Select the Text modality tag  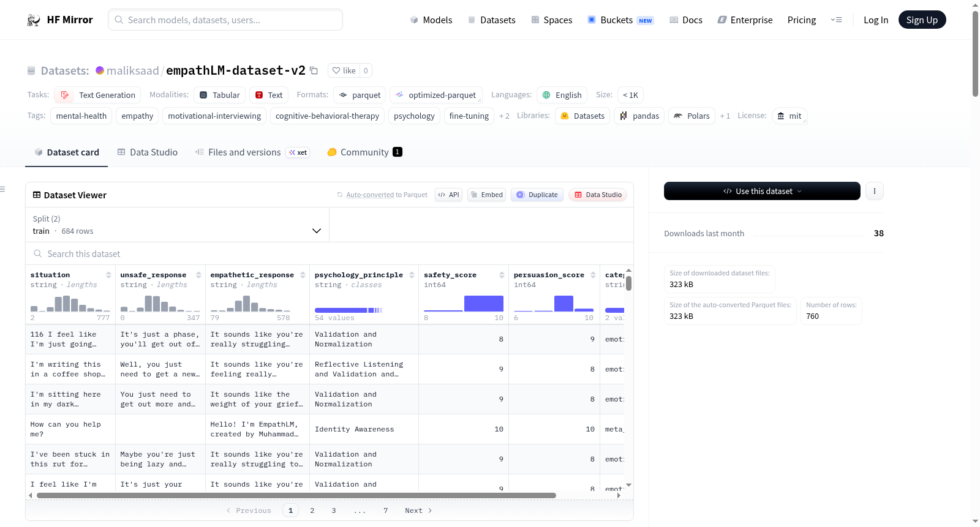[269, 95]
